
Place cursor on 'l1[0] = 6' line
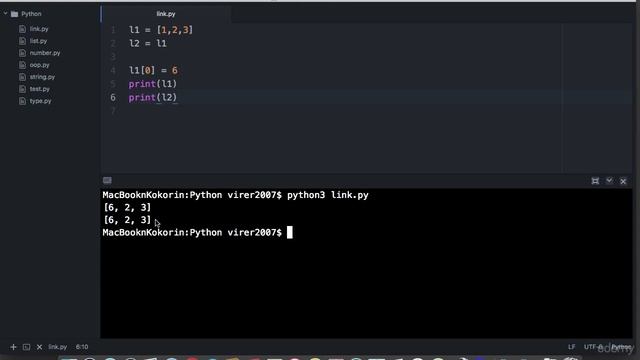[153, 70]
